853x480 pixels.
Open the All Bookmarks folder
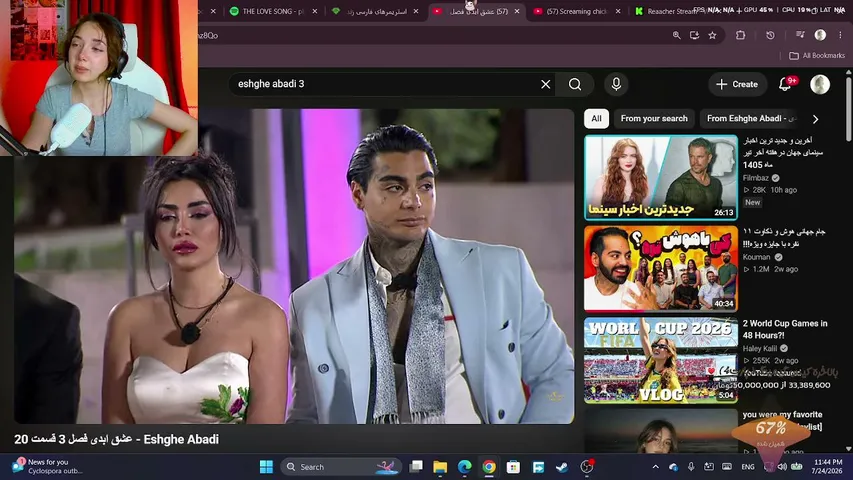[817, 56]
